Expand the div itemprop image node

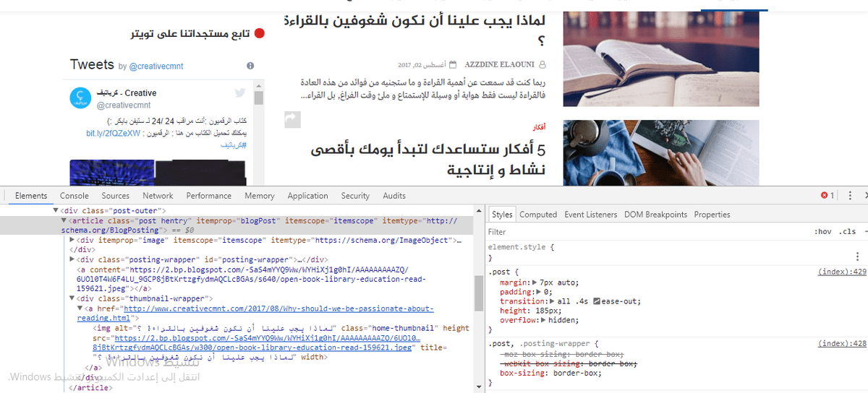point(72,239)
